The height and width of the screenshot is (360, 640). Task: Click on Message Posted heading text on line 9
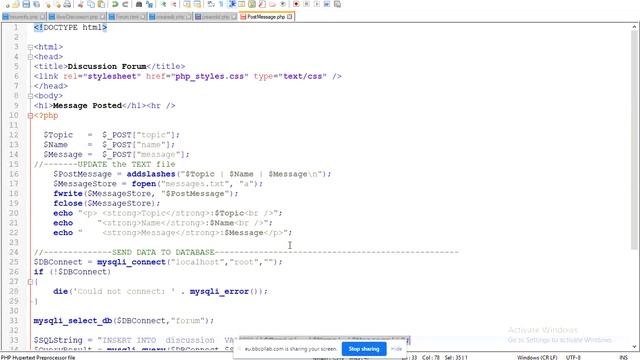point(87,105)
